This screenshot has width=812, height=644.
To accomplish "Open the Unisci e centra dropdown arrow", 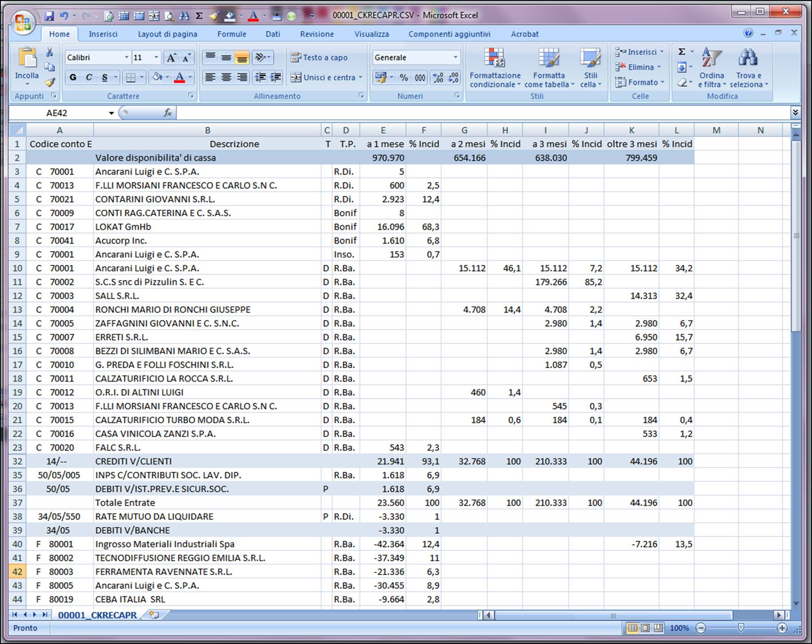I will tap(361, 77).
